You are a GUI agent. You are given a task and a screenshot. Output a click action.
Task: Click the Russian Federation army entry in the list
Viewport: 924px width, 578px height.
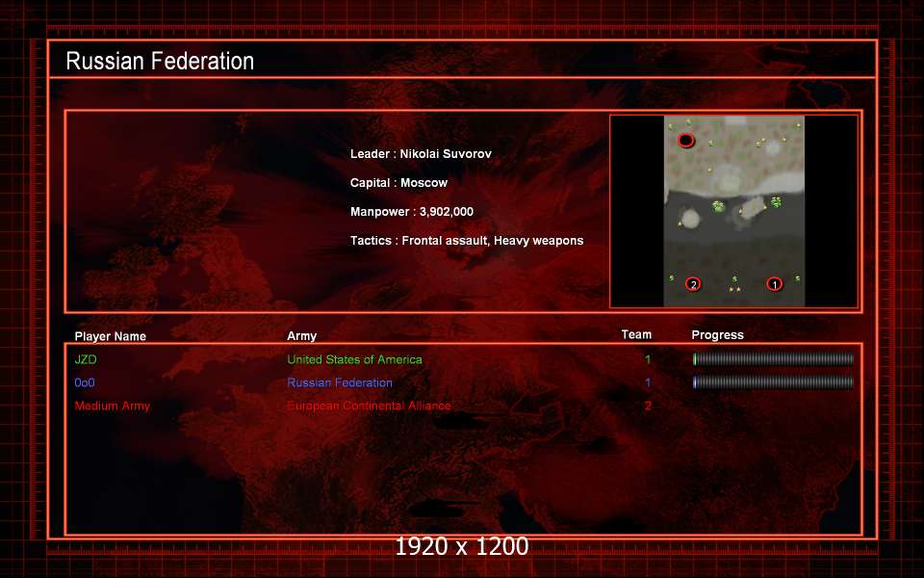click(x=340, y=382)
